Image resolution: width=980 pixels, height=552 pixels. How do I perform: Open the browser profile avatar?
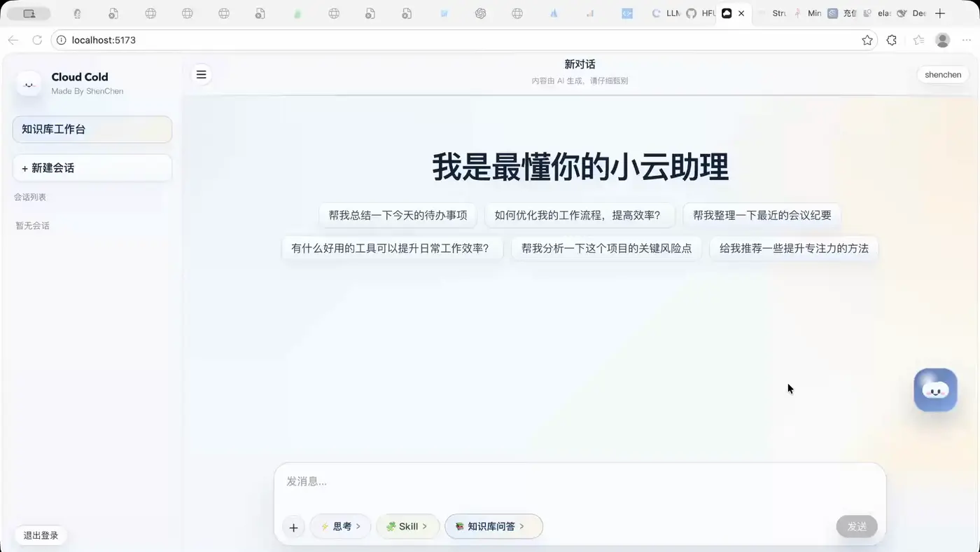coord(943,40)
